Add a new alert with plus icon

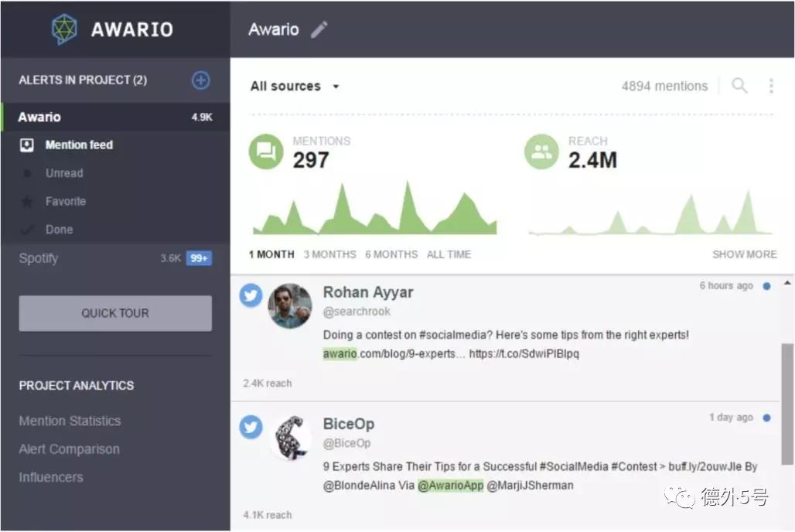coord(201,80)
